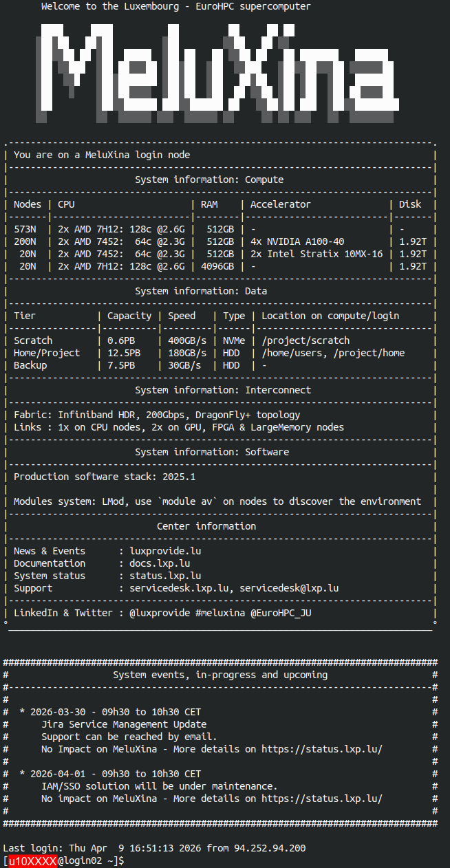Click the @luxprovide social handle
The image size is (450, 868).
click(160, 613)
